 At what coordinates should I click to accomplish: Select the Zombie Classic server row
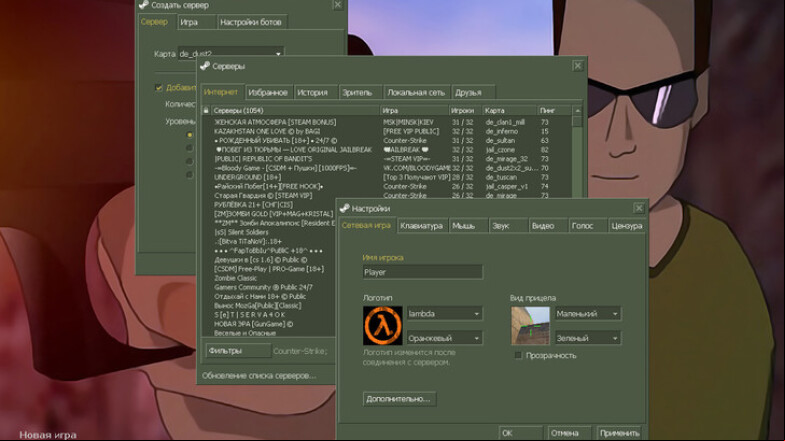click(269, 278)
